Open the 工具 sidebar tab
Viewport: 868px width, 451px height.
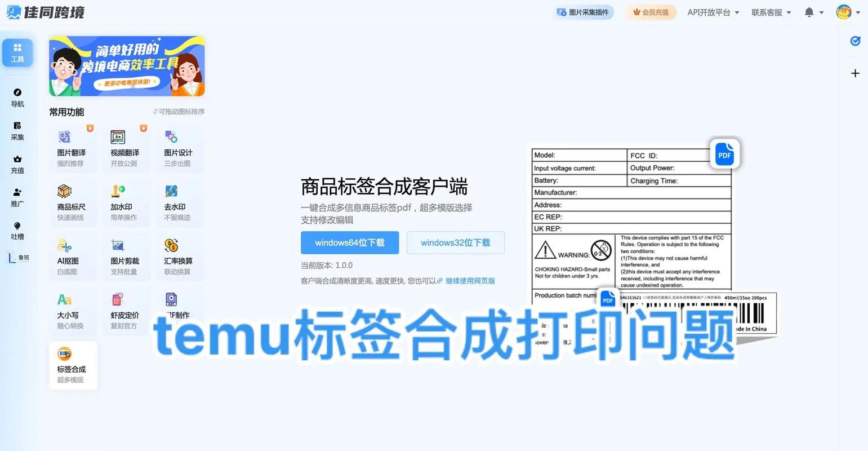point(17,52)
